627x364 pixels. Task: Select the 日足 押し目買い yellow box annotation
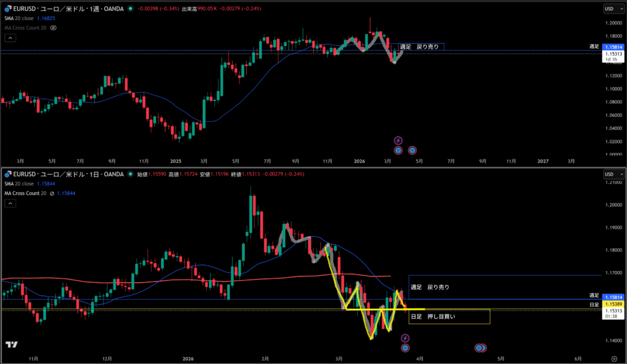[x=449, y=317]
